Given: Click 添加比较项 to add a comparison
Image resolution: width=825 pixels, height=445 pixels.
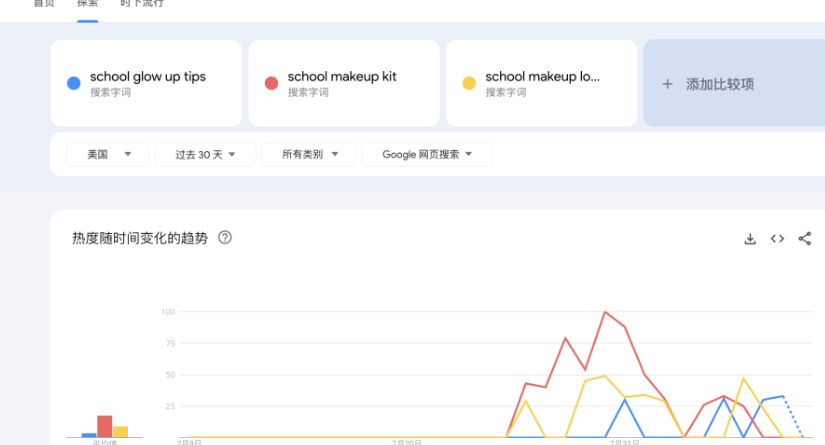Looking at the screenshot, I should tap(720, 84).
